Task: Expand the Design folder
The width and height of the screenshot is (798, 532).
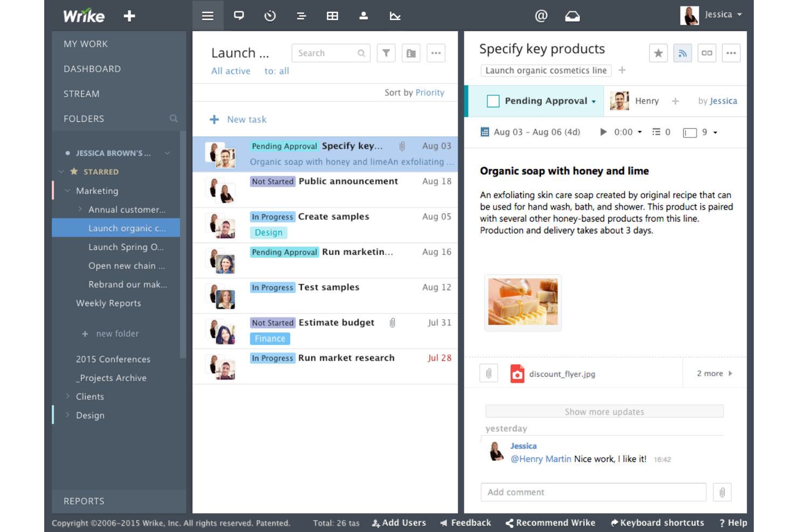Action: click(67, 415)
